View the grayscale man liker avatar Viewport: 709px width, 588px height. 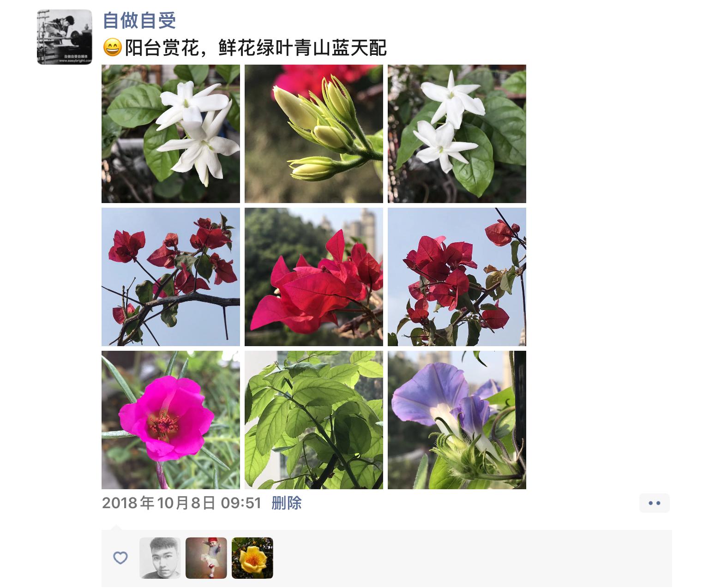pos(160,558)
